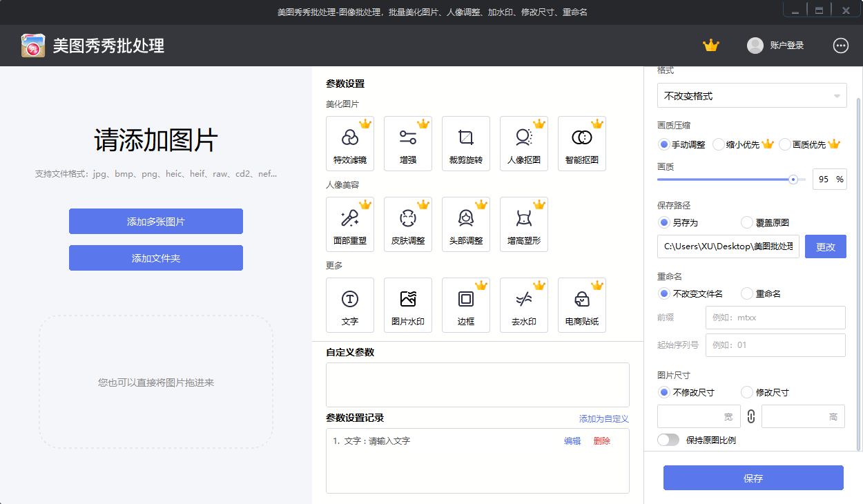Viewport: 863px width, 504px height.
Task: Open the three-dot more options menu
Action: [840, 46]
